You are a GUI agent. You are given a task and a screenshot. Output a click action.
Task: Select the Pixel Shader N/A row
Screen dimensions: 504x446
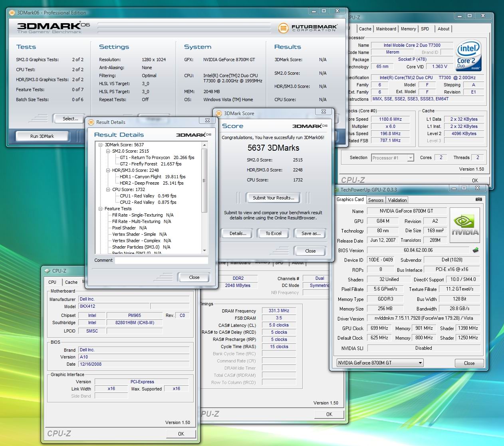(x=129, y=228)
